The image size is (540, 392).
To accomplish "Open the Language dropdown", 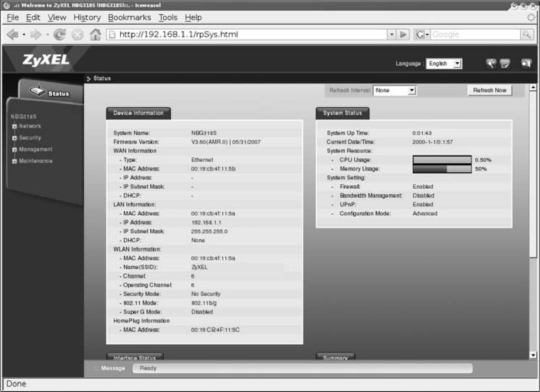I will [x=444, y=63].
